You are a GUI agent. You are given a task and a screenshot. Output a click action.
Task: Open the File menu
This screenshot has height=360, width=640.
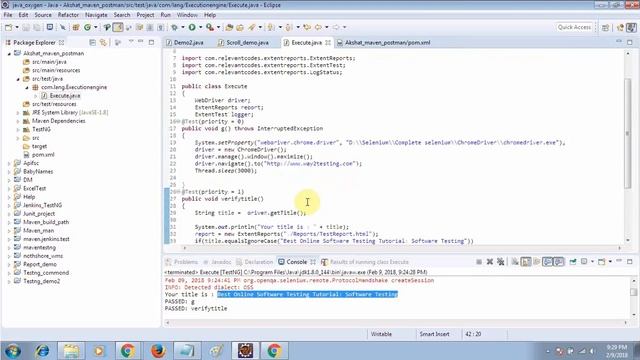(8, 15)
